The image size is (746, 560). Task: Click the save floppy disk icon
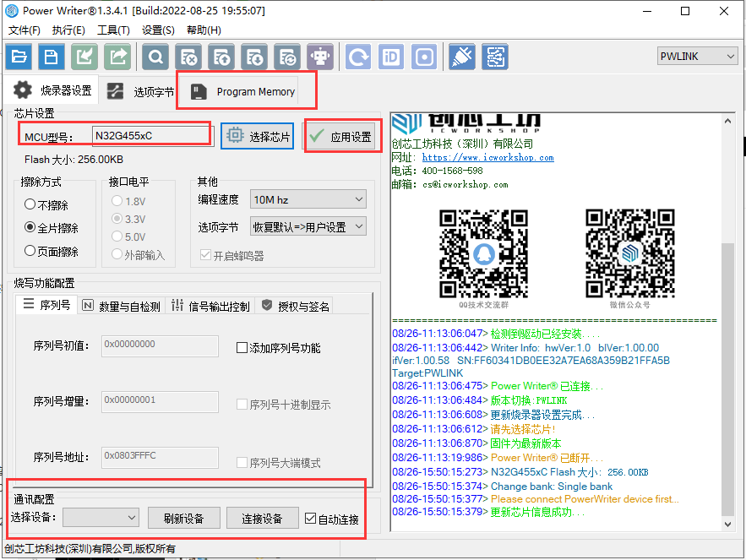point(52,57)
